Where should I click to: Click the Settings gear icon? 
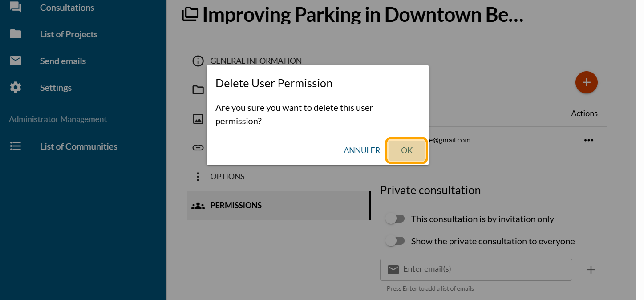click(16, 88)
